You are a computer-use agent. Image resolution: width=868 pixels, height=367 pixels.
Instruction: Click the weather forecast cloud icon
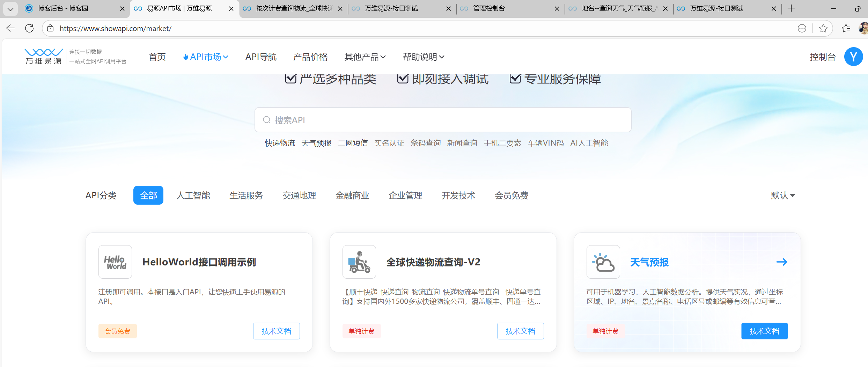click(603, 262)
